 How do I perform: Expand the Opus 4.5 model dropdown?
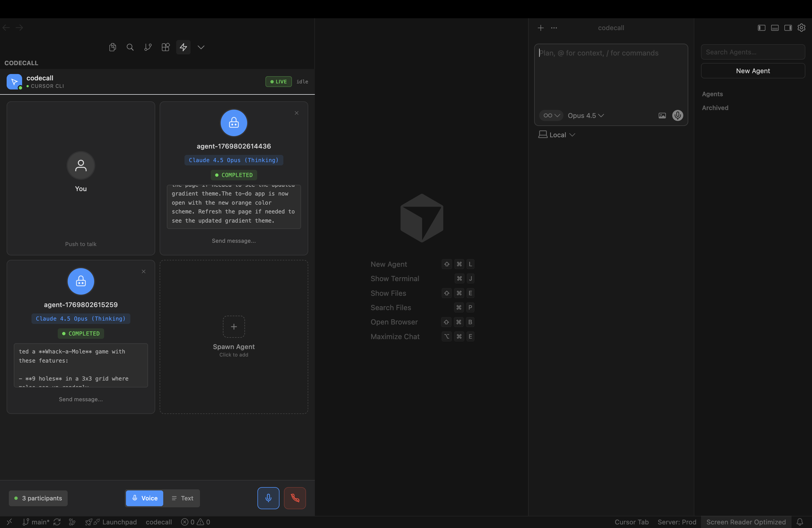pos(586,116)
